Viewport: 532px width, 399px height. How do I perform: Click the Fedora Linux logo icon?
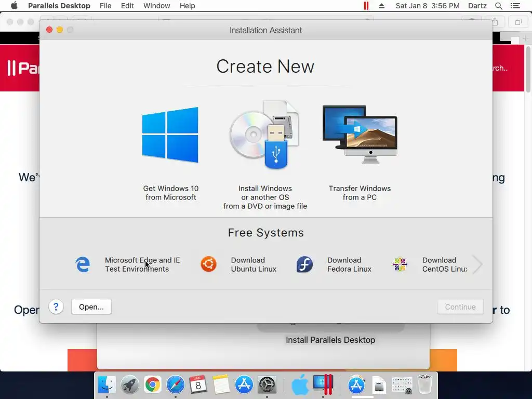tap(304, 264)
